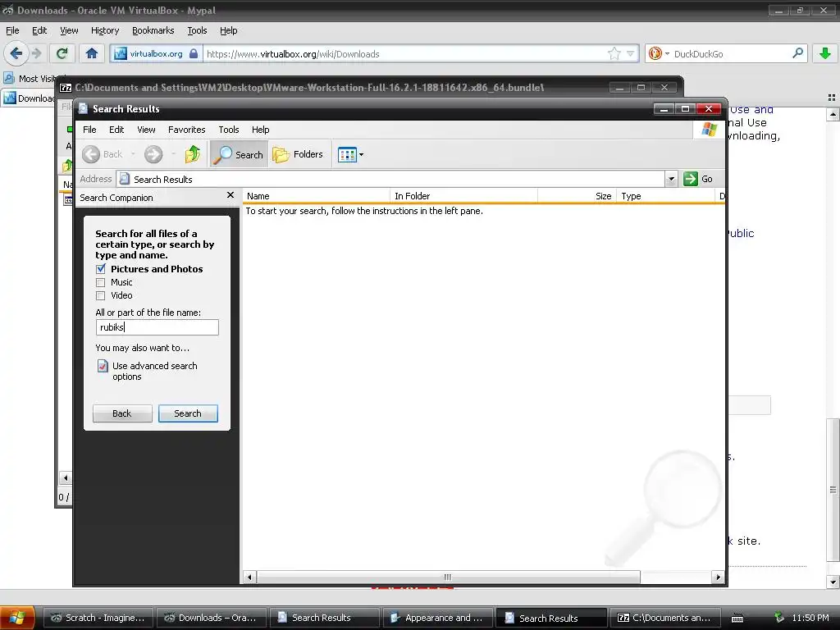This screenshot has width=840, height=630.
Task: Click the browser back arrow button
Action: [16, 53]
